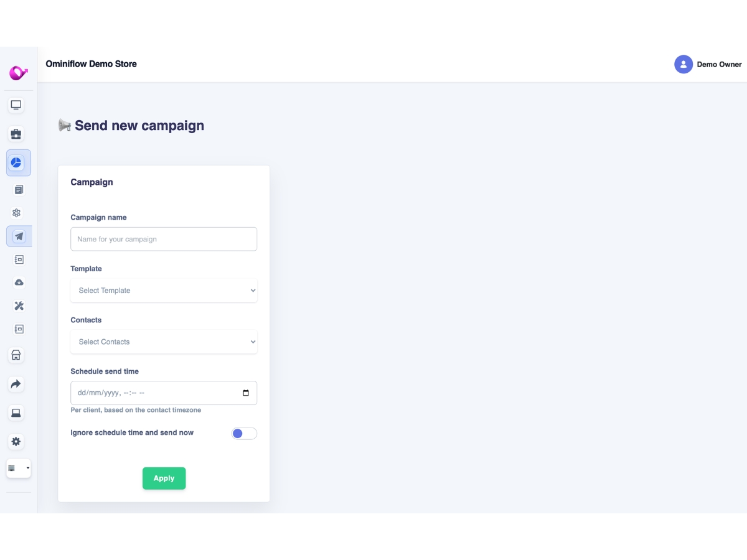The height and width of the screenshot is (560, 747).
Task: Open the Demo Owner user menu
Action: (x=708, y=64)
